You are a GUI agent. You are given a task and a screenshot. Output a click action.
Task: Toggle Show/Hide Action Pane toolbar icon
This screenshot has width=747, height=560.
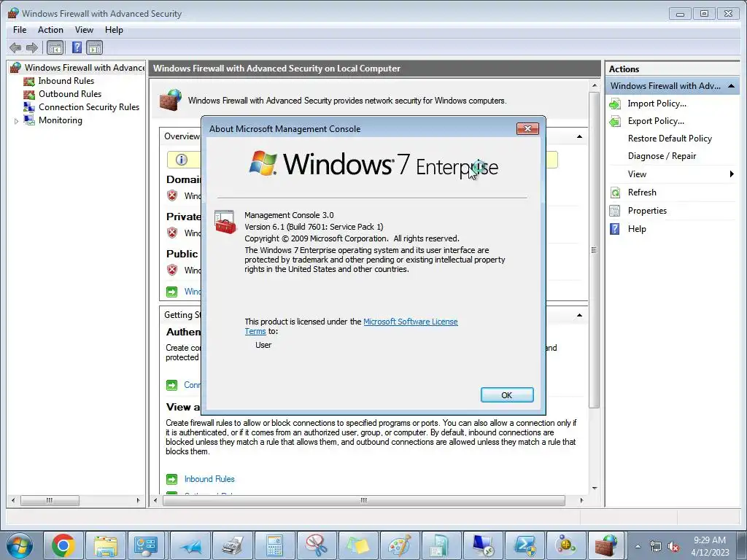click(94, 47)
